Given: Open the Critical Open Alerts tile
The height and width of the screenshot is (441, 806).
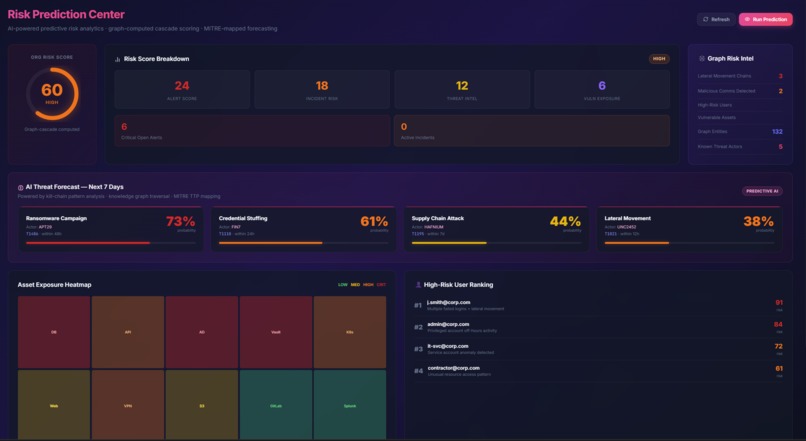Looking at the screenshot, I should pos(252,131).
